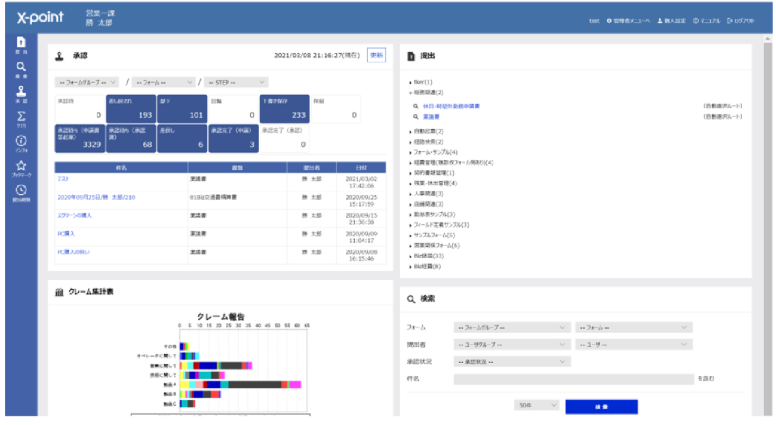Screen dimensions: 776x425
Task: Open the スクリーンの購入 link
Action: pyautogui.click(x=75, y=216)
